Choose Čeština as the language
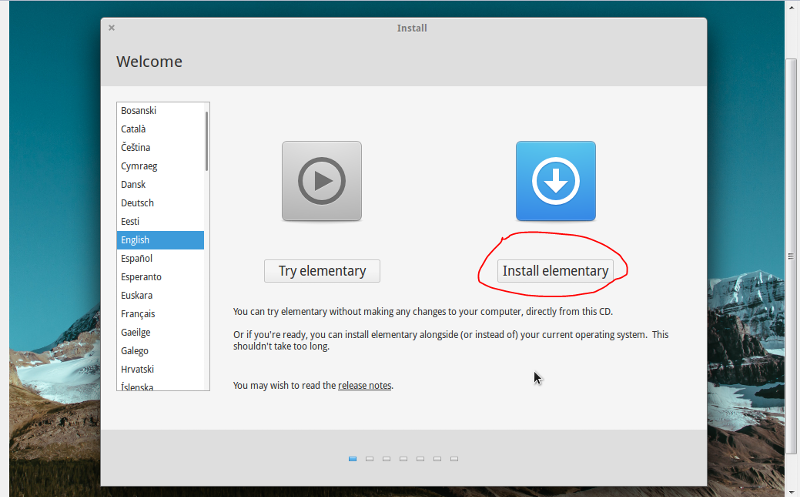This screenshot has height=497, width=800. click(x=160, y=147)
